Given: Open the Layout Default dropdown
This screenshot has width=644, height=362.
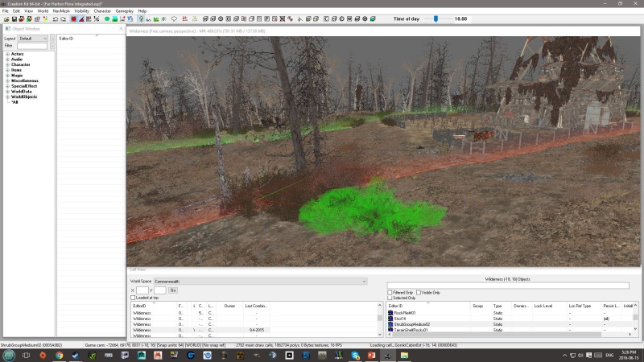Looking at the screenshot, I should (33, 38).
